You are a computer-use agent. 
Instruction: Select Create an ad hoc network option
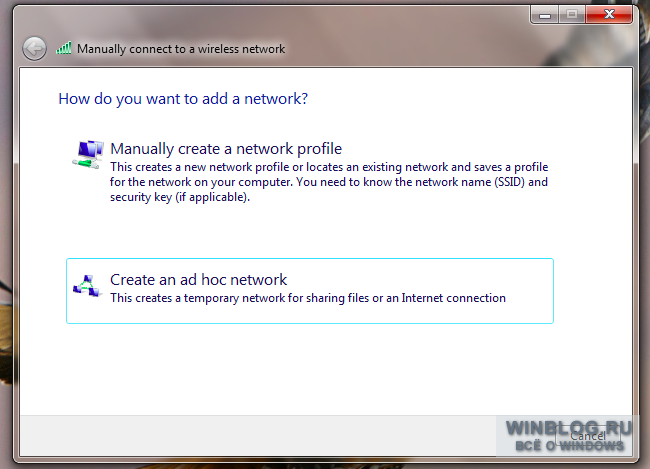click(x=310, y=291)
